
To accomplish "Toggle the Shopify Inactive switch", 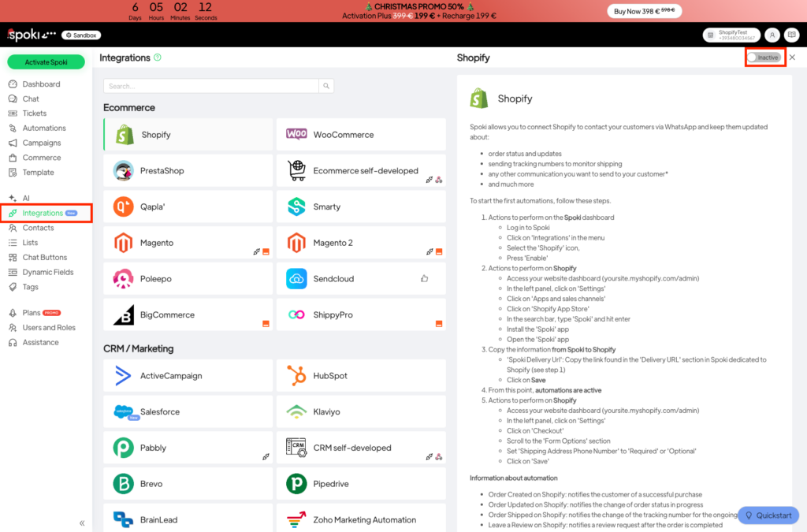I will click(x=764, y=58).
